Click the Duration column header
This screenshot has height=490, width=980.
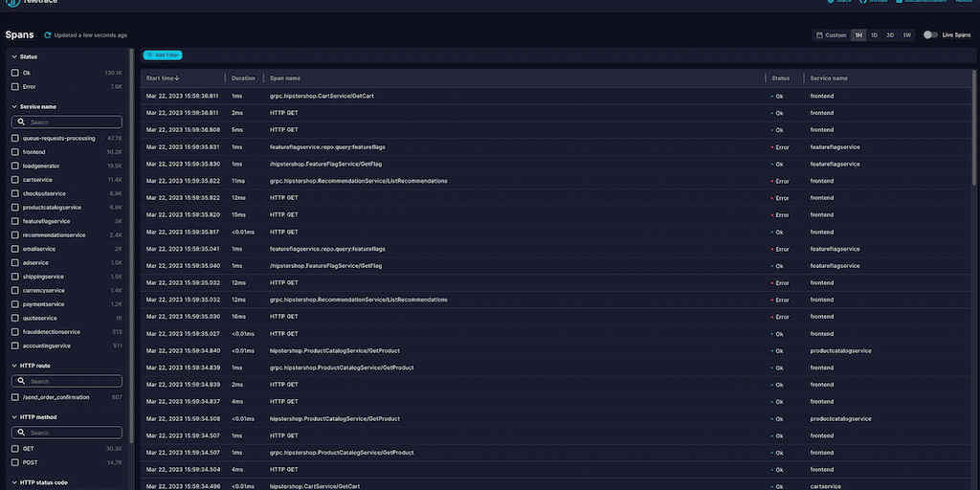243,78
